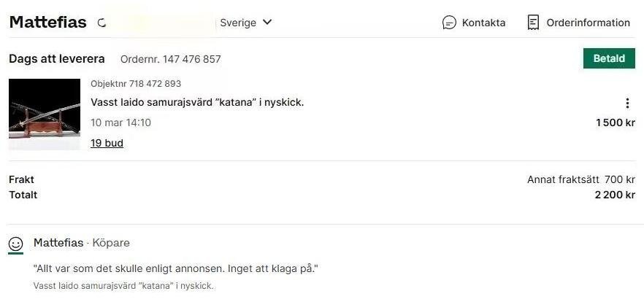Click the Betald status badge
Viewport: 644px width, 299px height.
(x=609, y=58)
